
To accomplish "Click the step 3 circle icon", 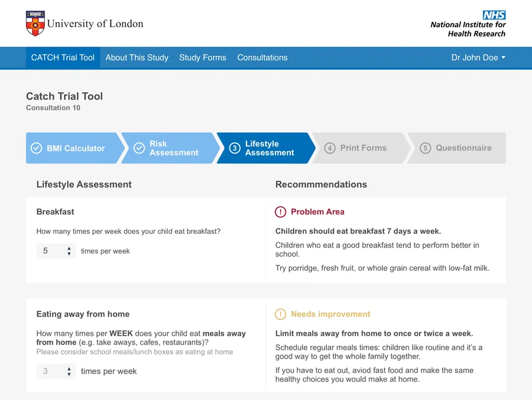I will 235,148.
